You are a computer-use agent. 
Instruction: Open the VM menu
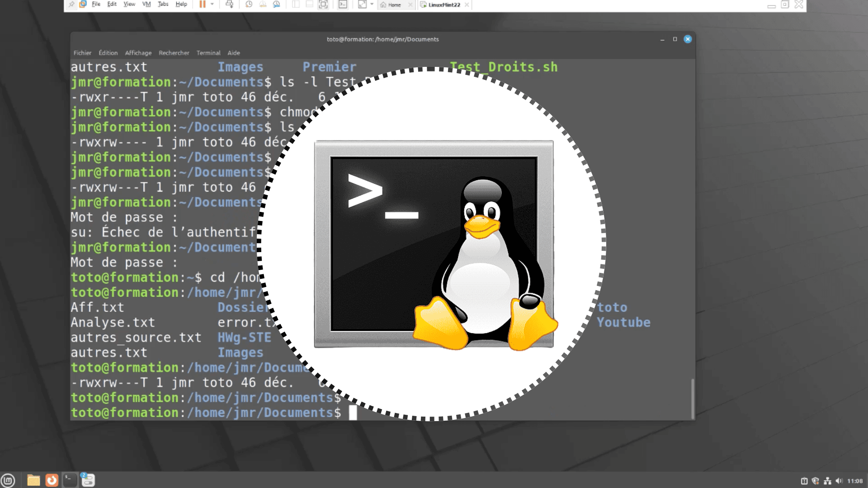146,4
